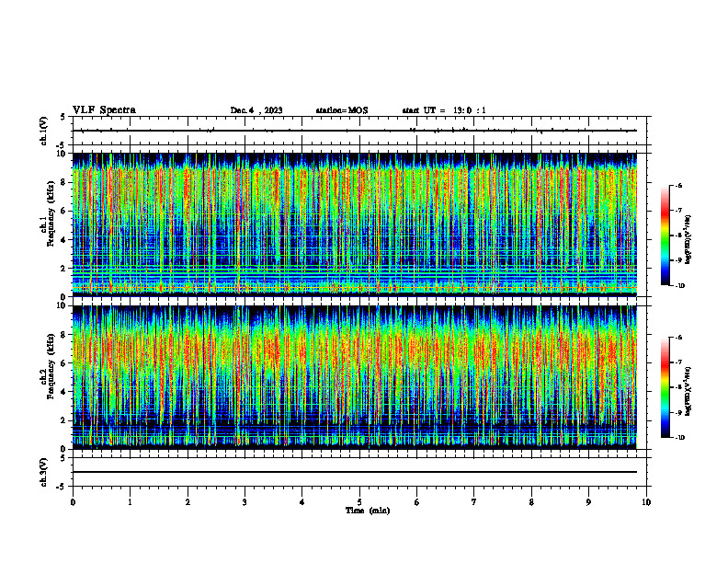The image size is (728, 563).
Task: Click "-6" on the ch.1 color bar
Action: pyautogui.click(x=679, y=185)
